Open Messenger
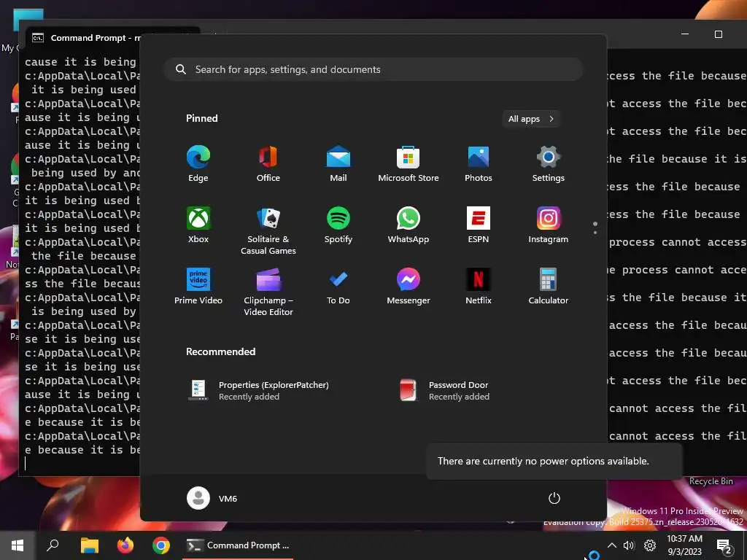The height and width of the screenshot is (560, 747). tap(409, 286)
